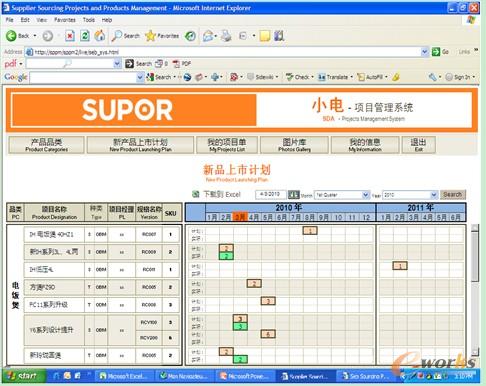Click the browser Back arrow icon
Viewport: 486px width, 386px height.
(x=11, y=36)
